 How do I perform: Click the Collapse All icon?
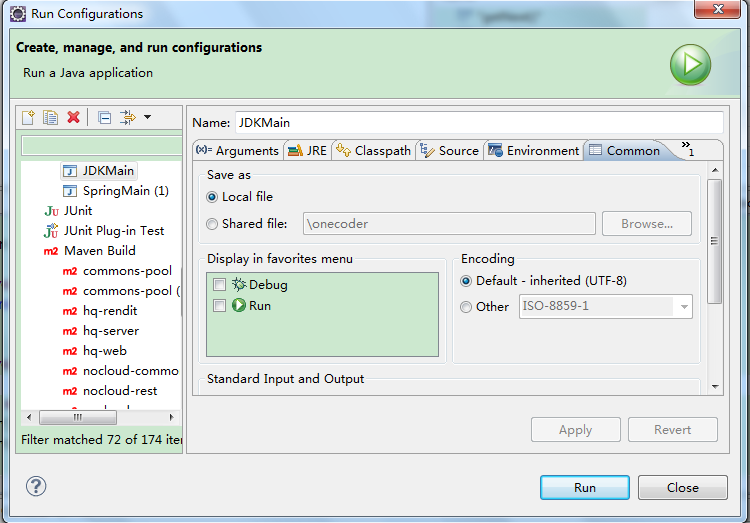[105, 118]
